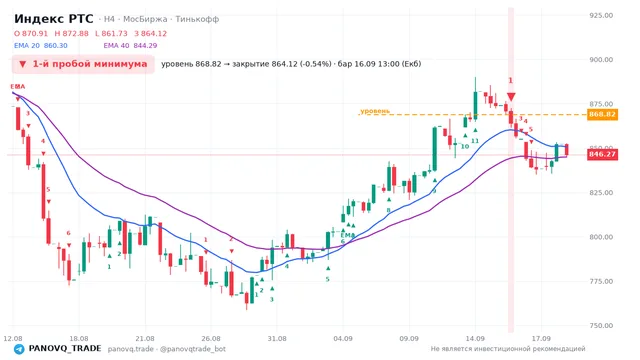The width and height of the screenshot is (640, 360).
Task: Click the green count marker '11'
Action: 475,141
